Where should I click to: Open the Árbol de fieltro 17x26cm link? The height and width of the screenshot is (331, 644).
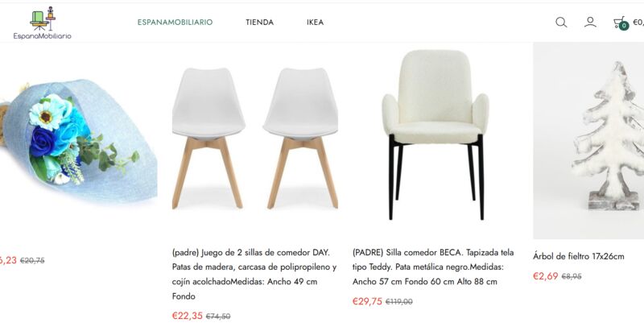578,256
